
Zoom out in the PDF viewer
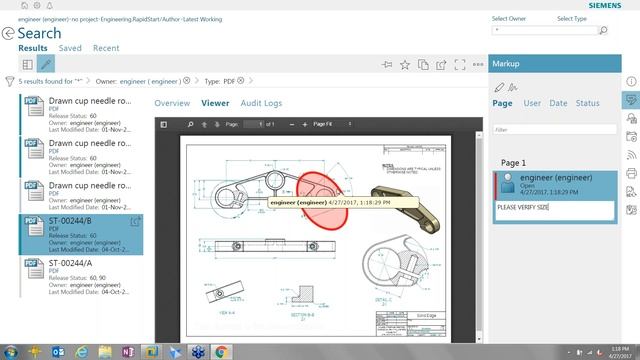coord(291,124)
